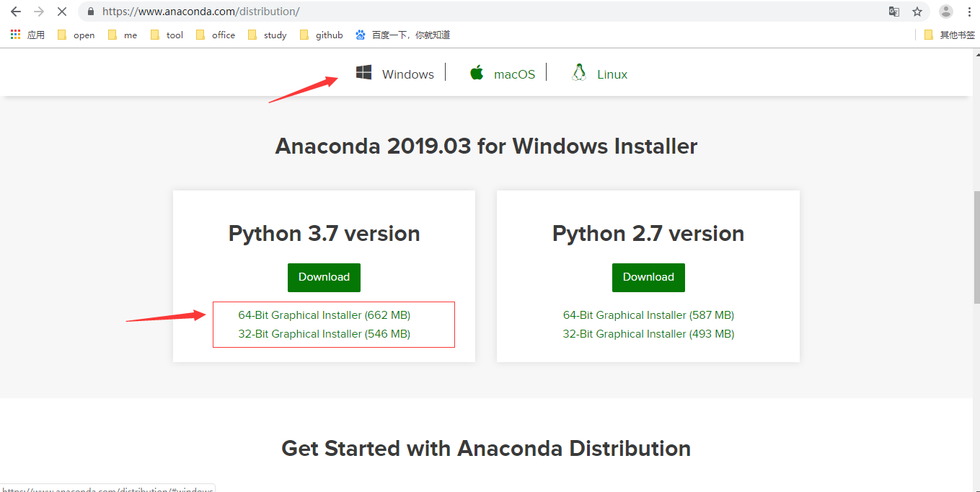
Task: Open the Google Translate icon in address bar
Action: click(x=894, y=12)
